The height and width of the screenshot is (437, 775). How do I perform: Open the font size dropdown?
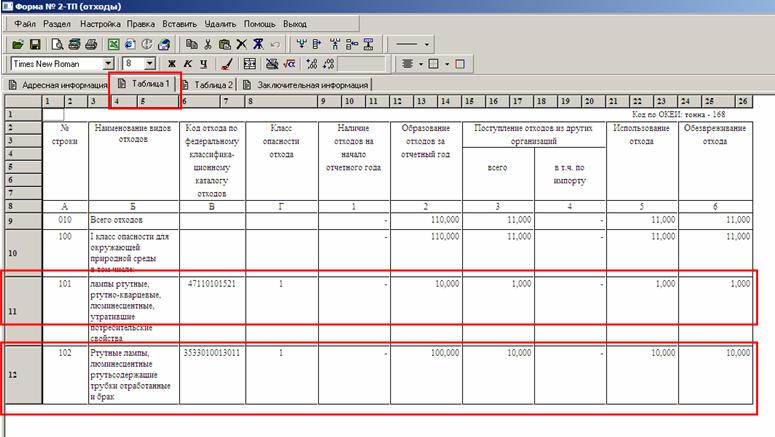tap(150, 64)
